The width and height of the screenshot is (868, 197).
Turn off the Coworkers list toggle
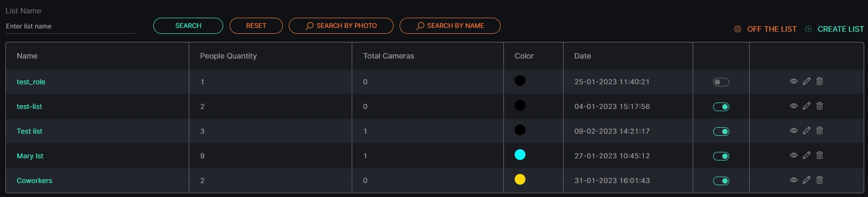click(721, 181)
